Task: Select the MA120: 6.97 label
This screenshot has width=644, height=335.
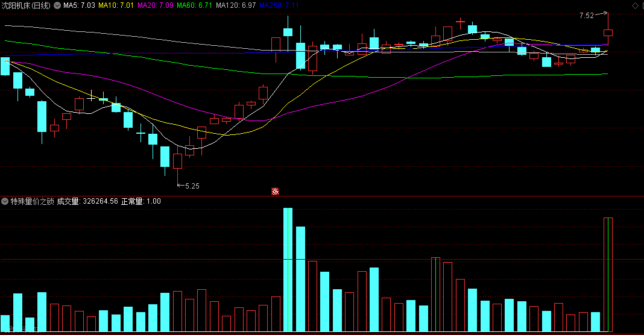Action: pos(236,5)
